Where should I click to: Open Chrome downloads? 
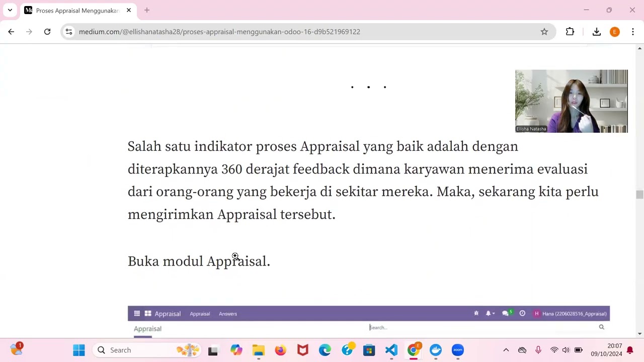(x=597, y=32)
